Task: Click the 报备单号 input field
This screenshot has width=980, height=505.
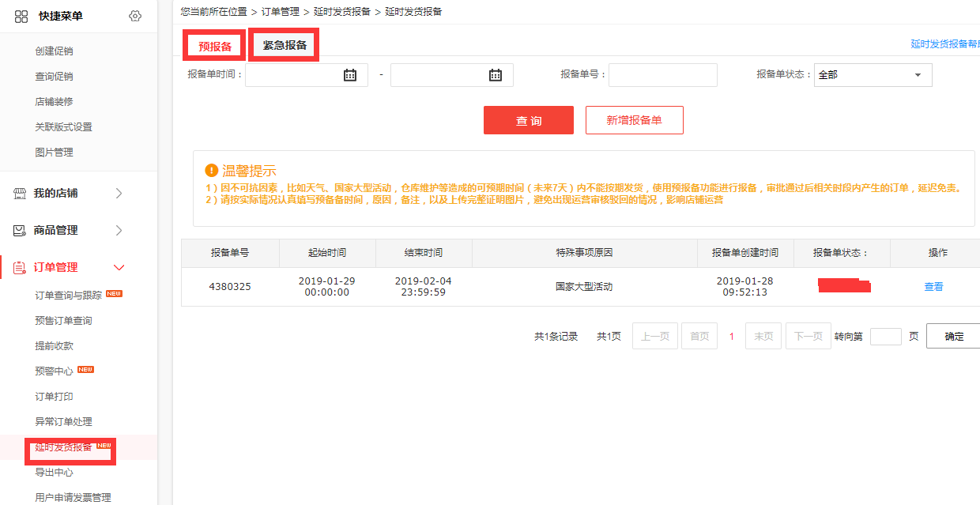Action: (662, 75)
